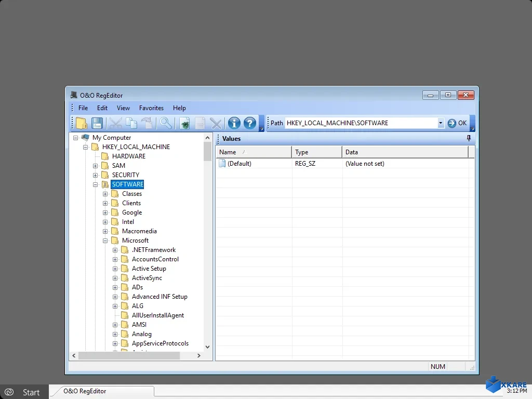
Task: Open the View menu
Action: point(123,108)
